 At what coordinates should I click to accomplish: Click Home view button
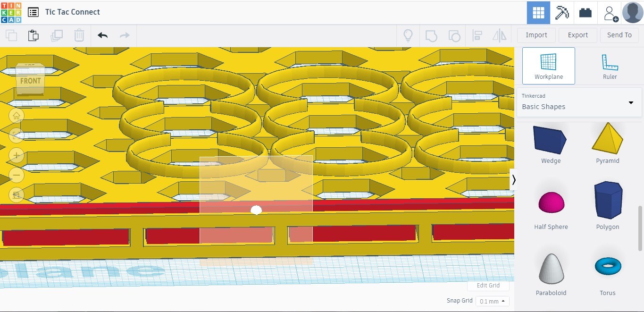pyautogui.click(x=17, y=116)
